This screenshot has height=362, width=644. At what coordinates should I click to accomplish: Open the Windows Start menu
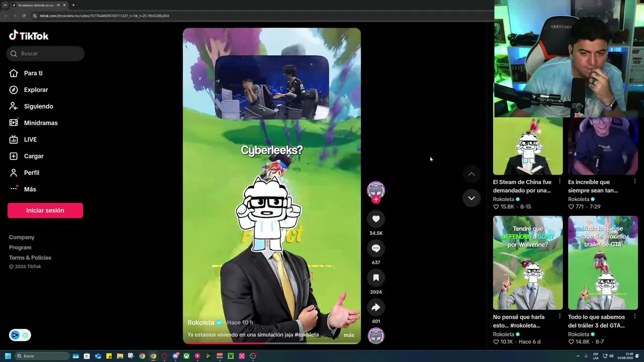point(8,356)
